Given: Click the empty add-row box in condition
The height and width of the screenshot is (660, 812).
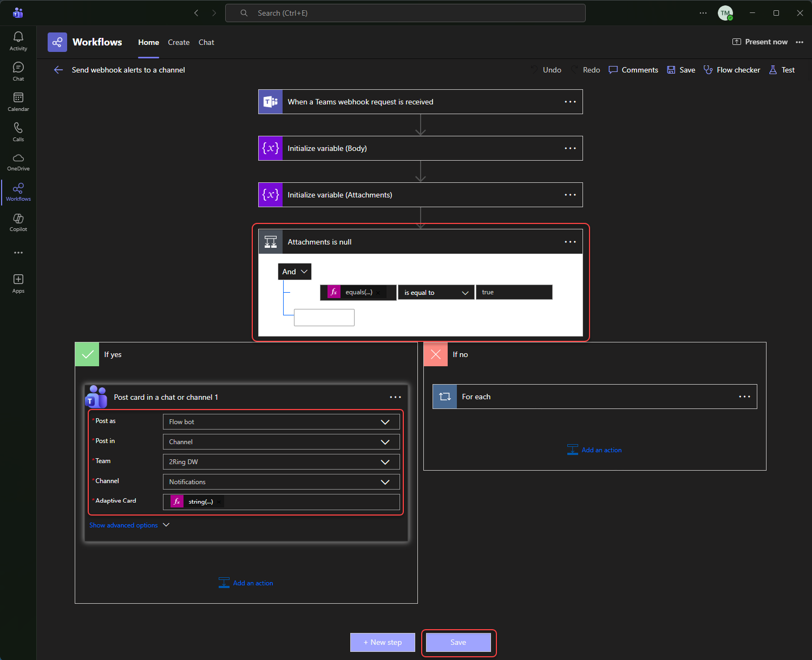Looking at the screenshot, I should pyautogui.click(x=324, y=318).
